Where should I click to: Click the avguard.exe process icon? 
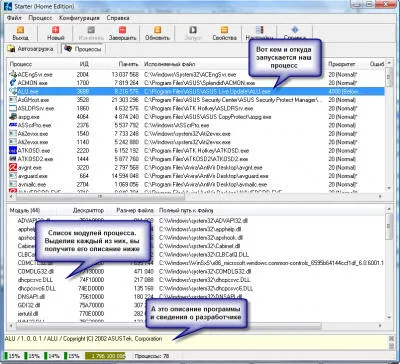(13, 176)
